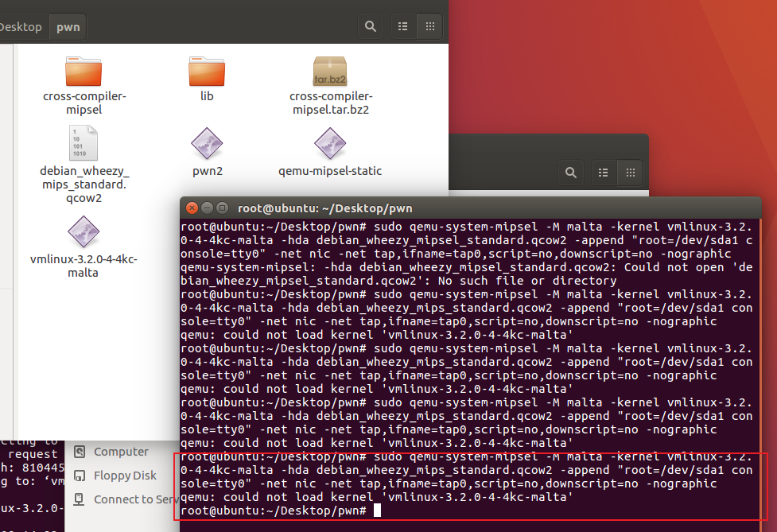The image size is (777, 532).
Task: Click the cross-compiler-mipsel folder name
Action: point(84,103)
